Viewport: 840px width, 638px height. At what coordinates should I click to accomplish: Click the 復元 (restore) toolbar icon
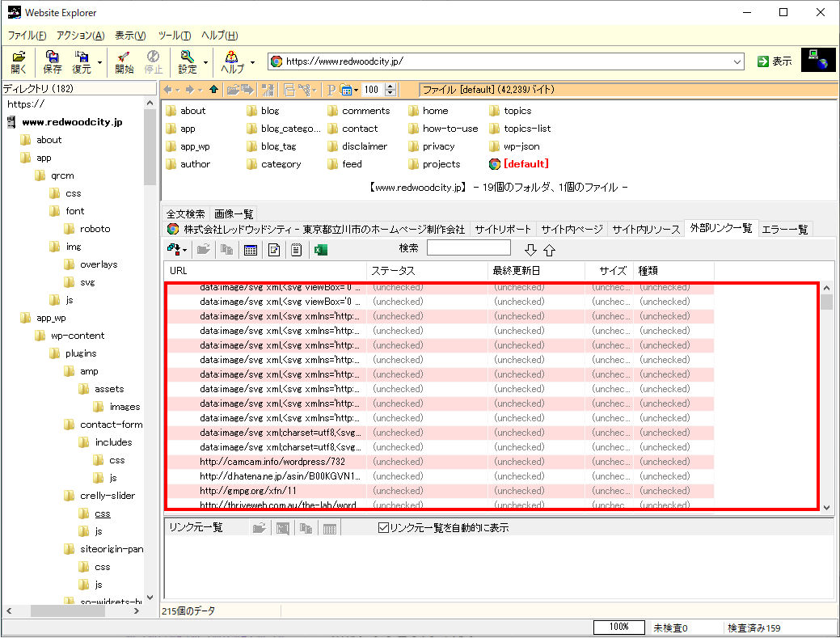pos(82,62)
